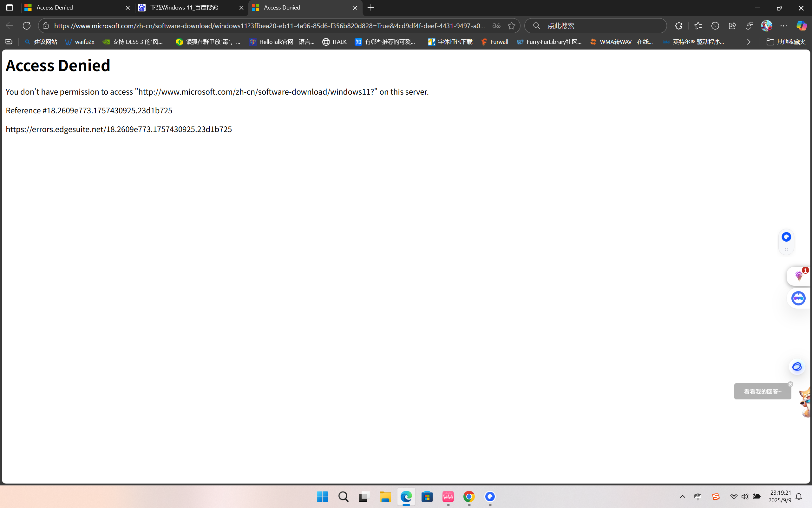Open the Copilot icon in toolbar
The image size is (812, 508).
(801, 25)
